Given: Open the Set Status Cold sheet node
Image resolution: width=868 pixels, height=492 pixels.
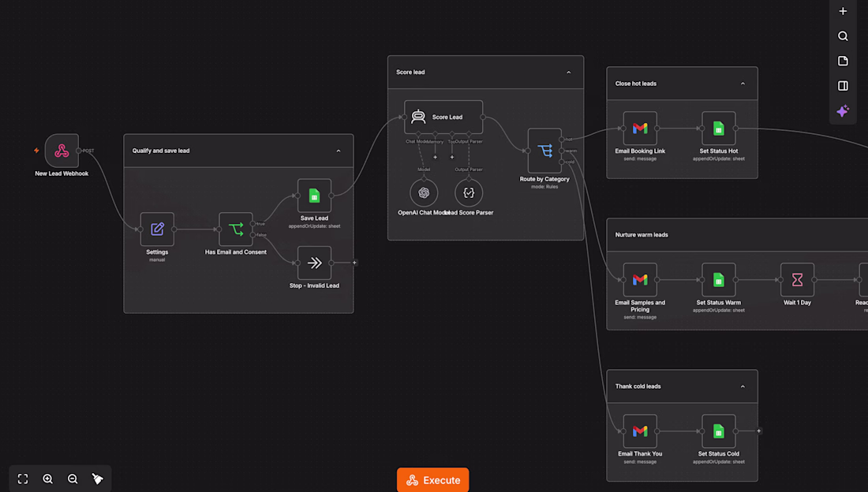Looking at the screenshot, I should (x=719, y=431).
